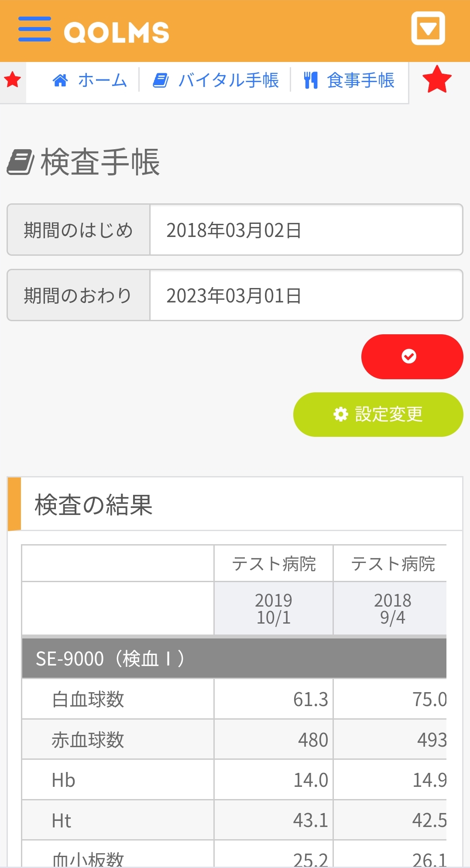Select the 2018 9/4 date column header

point(392,608)
